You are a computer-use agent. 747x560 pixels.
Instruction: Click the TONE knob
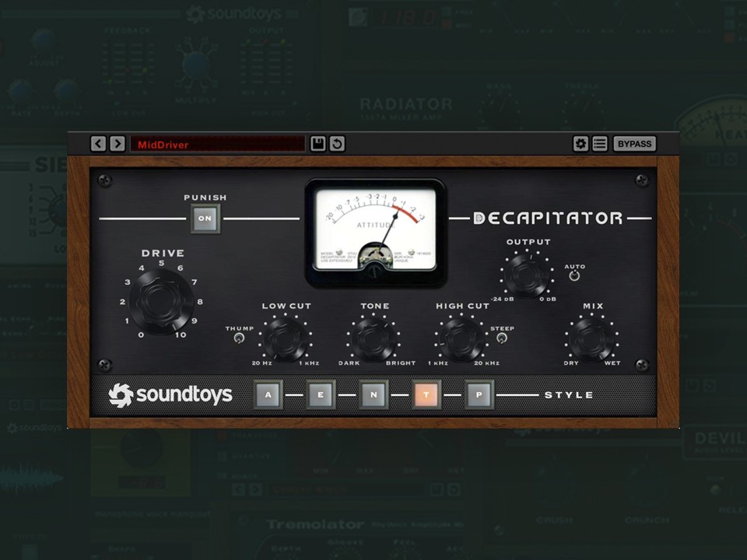click(373, 339)
